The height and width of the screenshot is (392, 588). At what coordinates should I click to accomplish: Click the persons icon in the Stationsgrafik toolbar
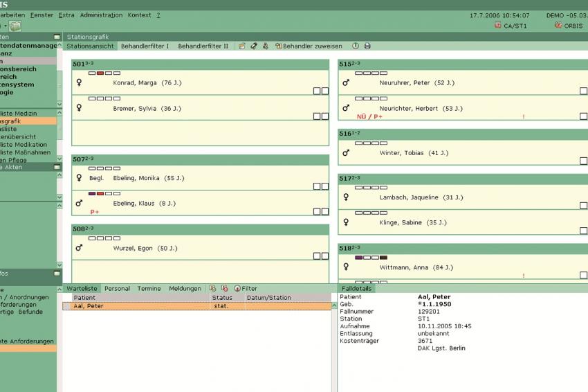click(x=266, y=46)
